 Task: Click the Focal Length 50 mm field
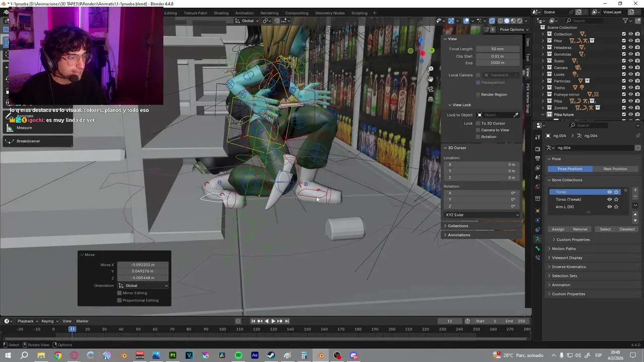point(497,49)
